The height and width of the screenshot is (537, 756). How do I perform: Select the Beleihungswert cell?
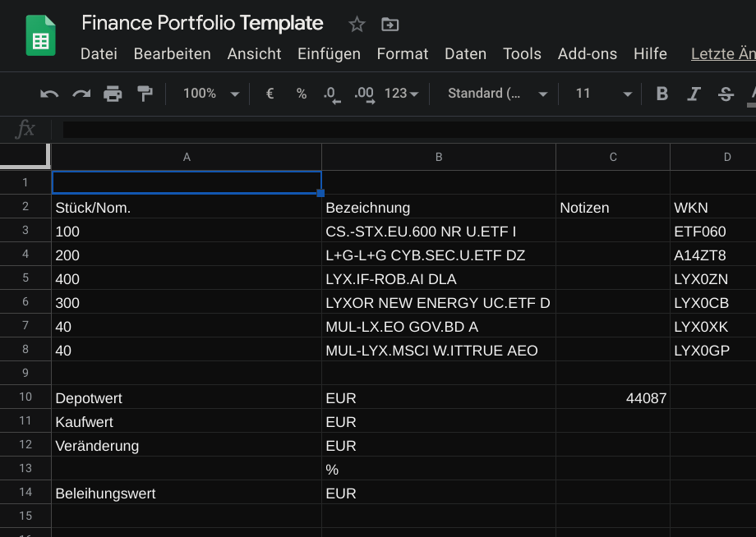pyautogui.click(x=187, y=493)
